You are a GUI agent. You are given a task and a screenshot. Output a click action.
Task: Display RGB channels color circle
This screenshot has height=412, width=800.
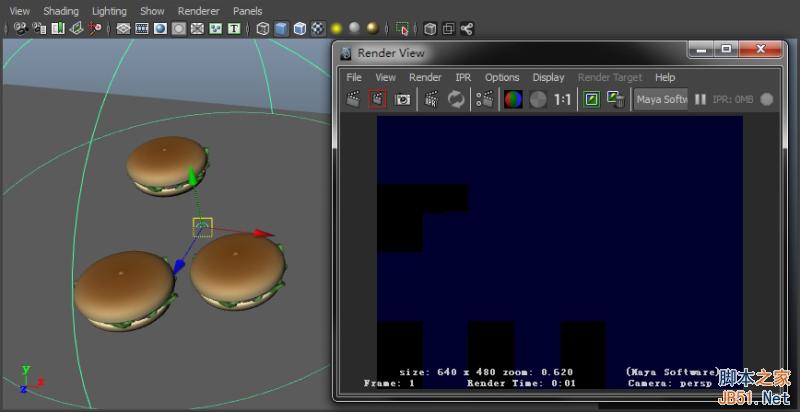(513, 99)
